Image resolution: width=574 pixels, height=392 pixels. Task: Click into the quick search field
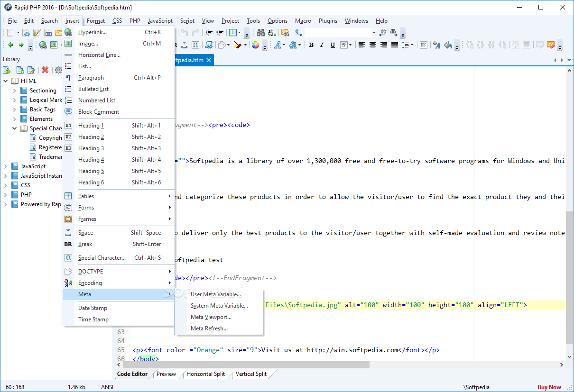(337, 33)
